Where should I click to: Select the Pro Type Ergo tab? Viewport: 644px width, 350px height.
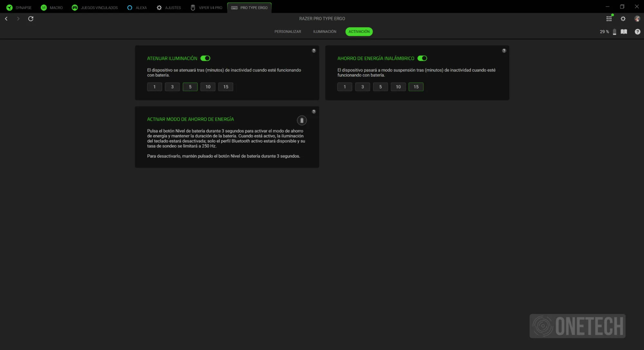click(249, 7)
